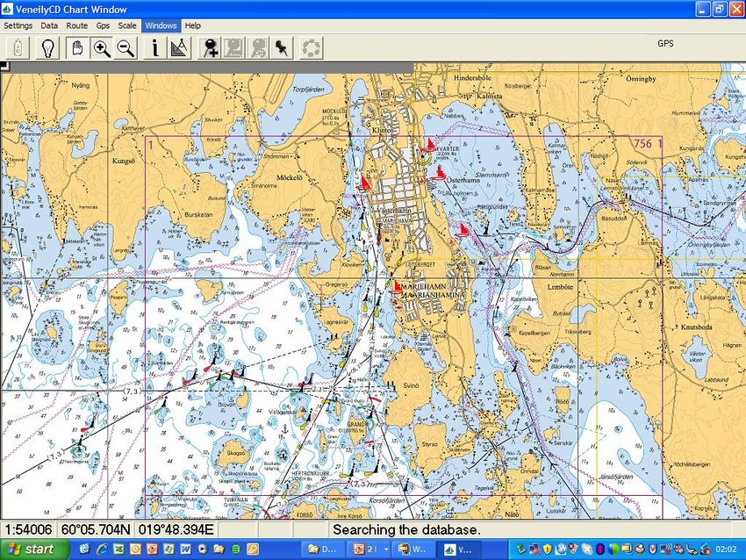Open media player quick launch icon
The image size is (746, 560).
click(x=202, y=549)
